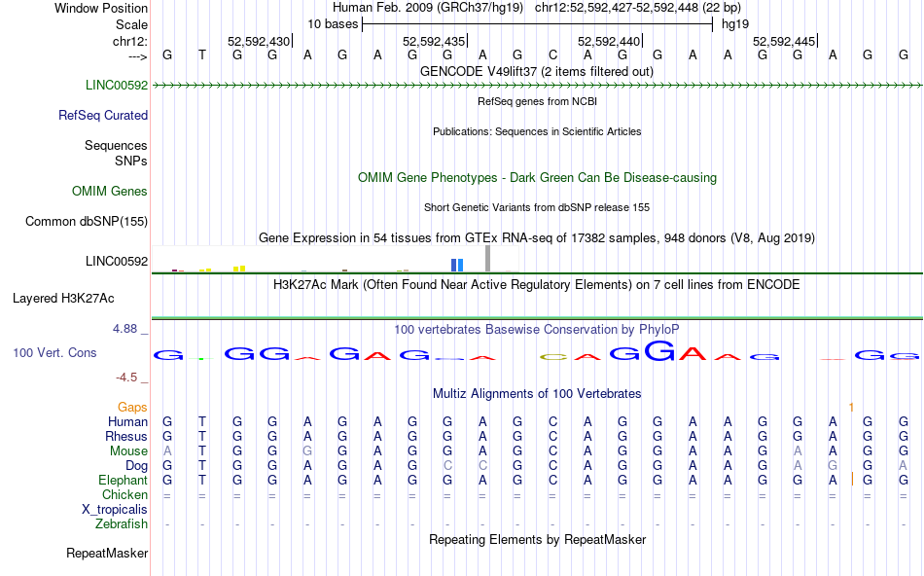This screenshot has height=576, width=924.
Task: Select the Elephant alignment row label
Action: [124, 480]
